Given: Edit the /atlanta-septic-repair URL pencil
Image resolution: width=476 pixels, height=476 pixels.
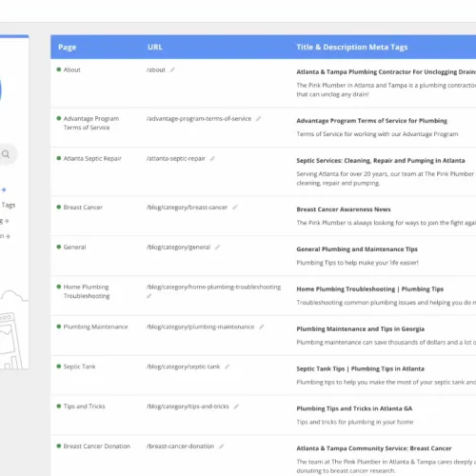Looking at the screenshot, I should point(212,158).
